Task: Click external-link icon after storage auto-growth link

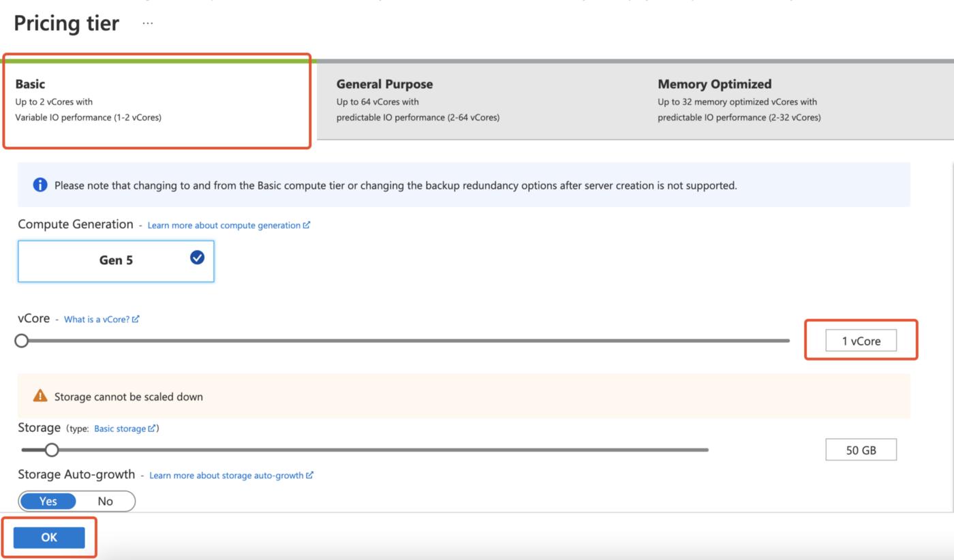Action: point(309,475)
